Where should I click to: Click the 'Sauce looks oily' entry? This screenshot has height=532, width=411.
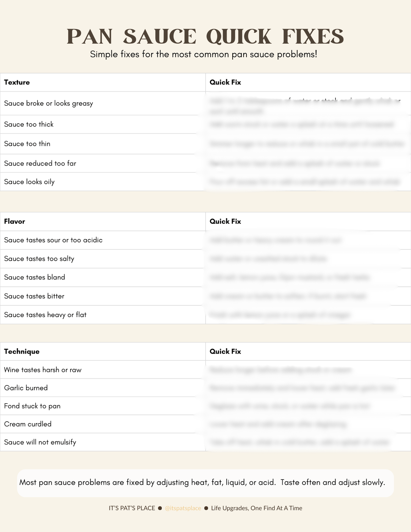click(29, 182)
